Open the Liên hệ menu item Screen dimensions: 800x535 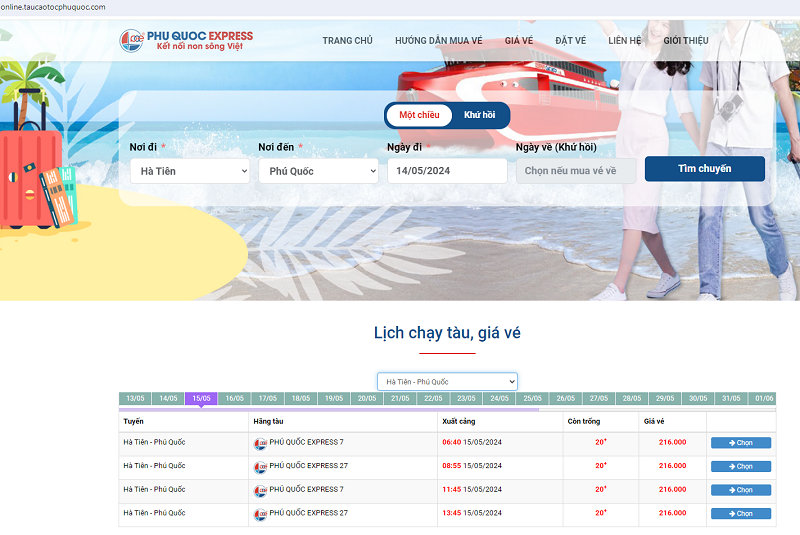tap(624, 41)
